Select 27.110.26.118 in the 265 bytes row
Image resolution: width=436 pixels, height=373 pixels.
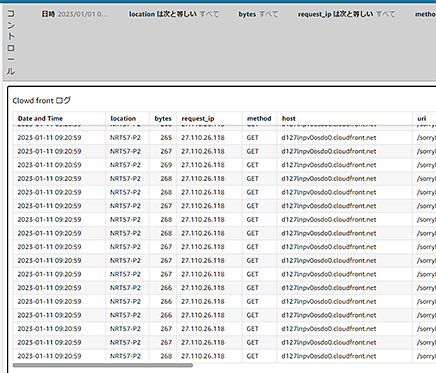(x=203, y=138)
